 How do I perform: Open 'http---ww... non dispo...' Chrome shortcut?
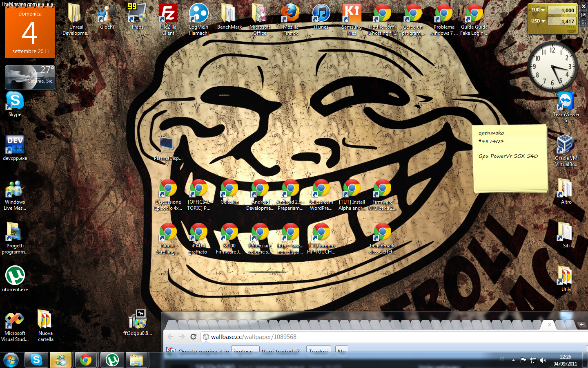pos(290,238)
